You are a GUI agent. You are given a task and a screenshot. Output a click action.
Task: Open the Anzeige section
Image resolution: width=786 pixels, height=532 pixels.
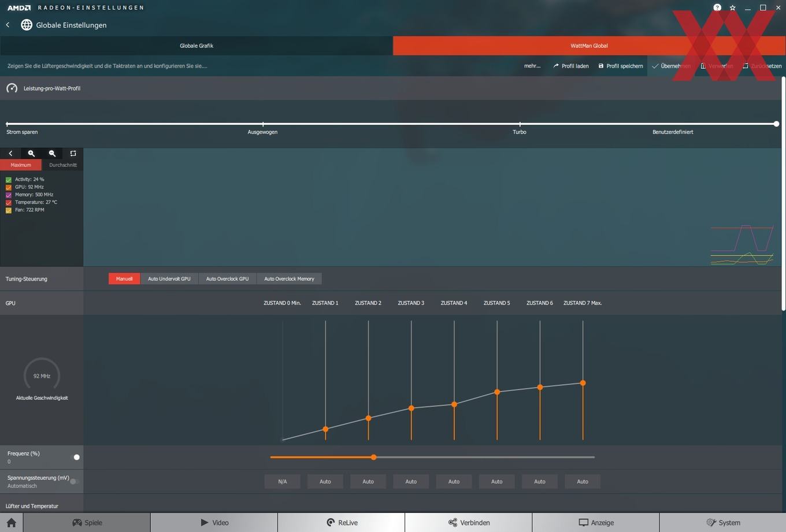pyautogui.click(x=596, y=522)
